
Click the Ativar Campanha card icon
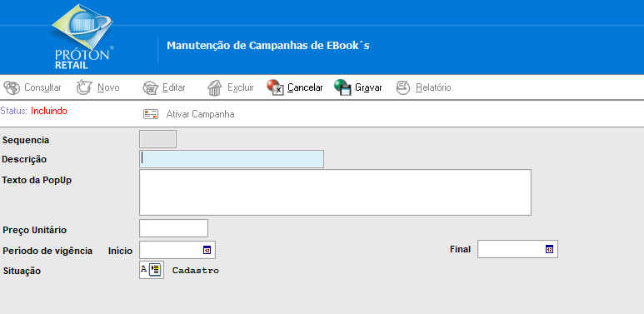click(151, 114)
